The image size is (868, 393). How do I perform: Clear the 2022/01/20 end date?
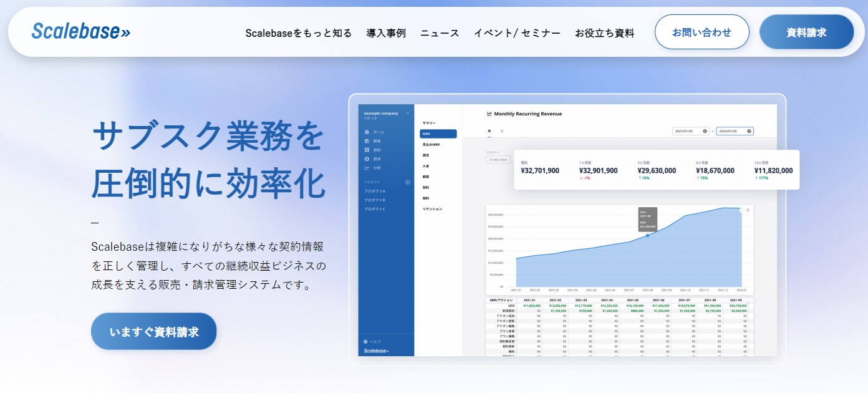click(x=750, y=131)
